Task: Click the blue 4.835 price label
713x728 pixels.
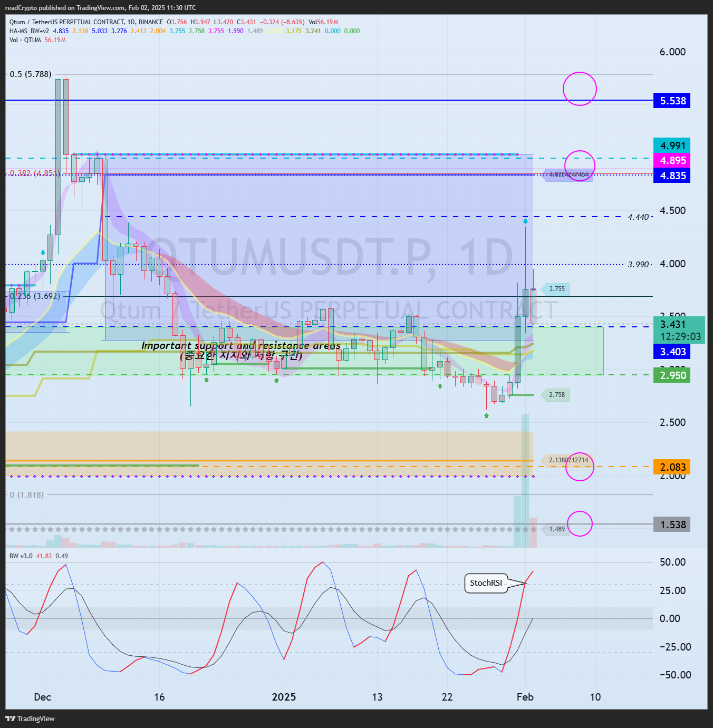Action: pos(672,176)
